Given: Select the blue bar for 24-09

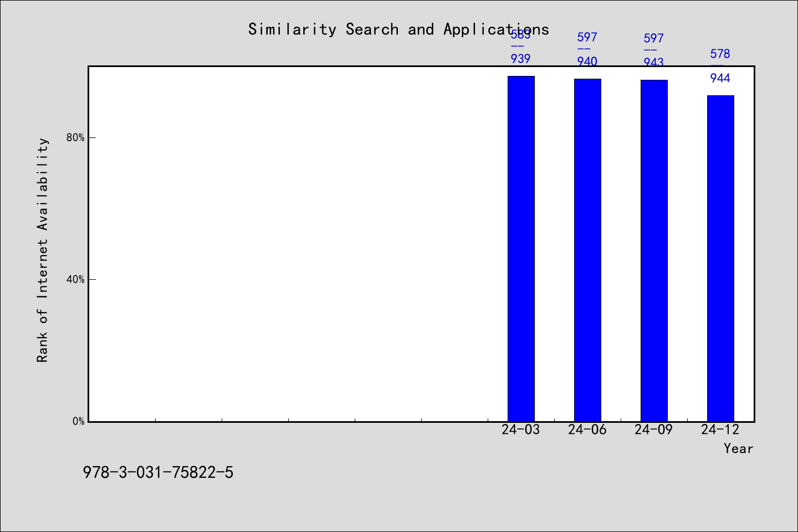Looking at the screenshot, I should coord(654,250).
